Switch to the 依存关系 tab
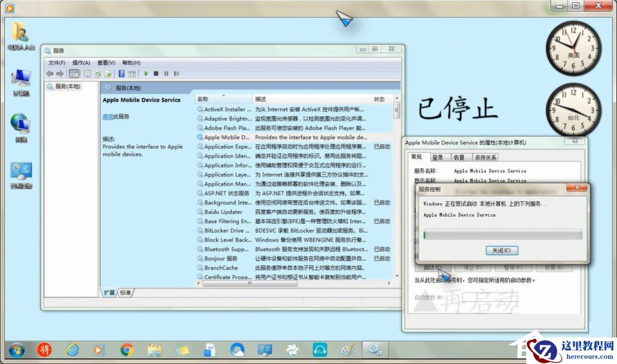 [x=487, y=156]
